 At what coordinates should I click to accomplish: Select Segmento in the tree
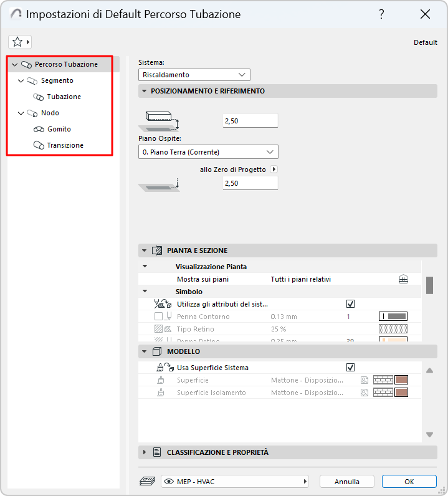[57, 80]
